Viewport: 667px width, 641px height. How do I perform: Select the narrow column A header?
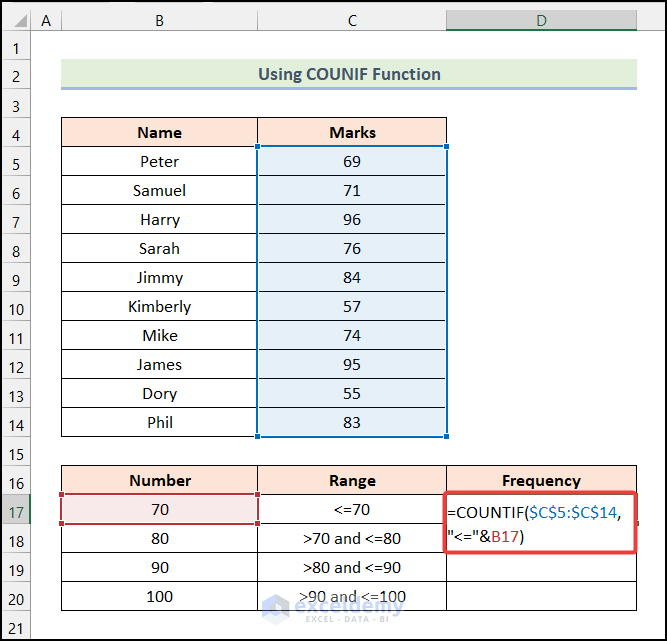pos(47,20)
